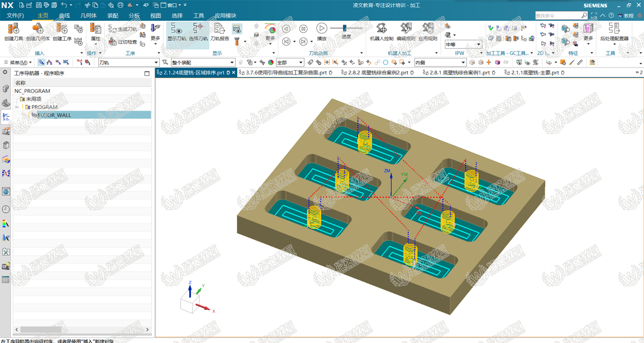
Task: Click the 编辑规则 edit rules icon
Action: coord(406,32)
